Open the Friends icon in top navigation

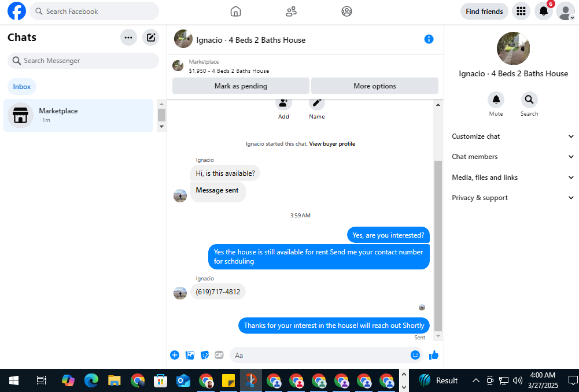pos(291,12)
